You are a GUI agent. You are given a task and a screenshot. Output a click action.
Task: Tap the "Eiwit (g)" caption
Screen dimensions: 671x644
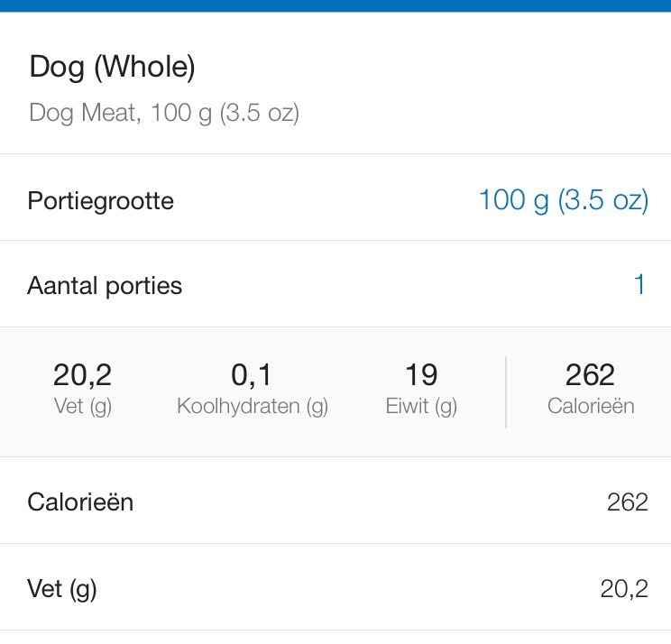(x=421, y=407)
